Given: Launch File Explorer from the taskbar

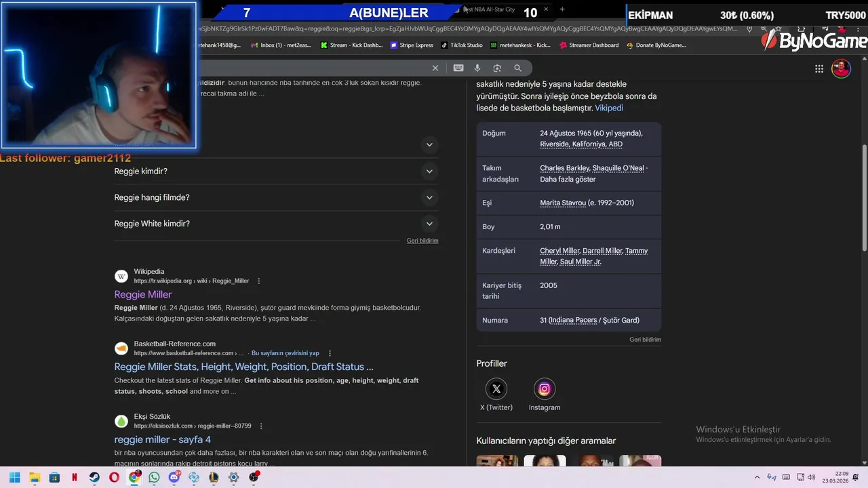Looking at the screenshot, I should tap(35, 477).
